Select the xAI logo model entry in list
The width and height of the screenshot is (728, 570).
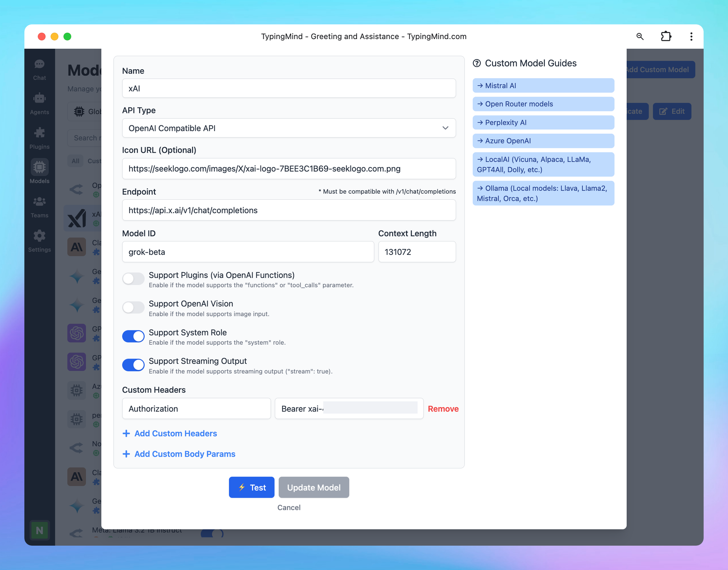(x=82, y=218)
